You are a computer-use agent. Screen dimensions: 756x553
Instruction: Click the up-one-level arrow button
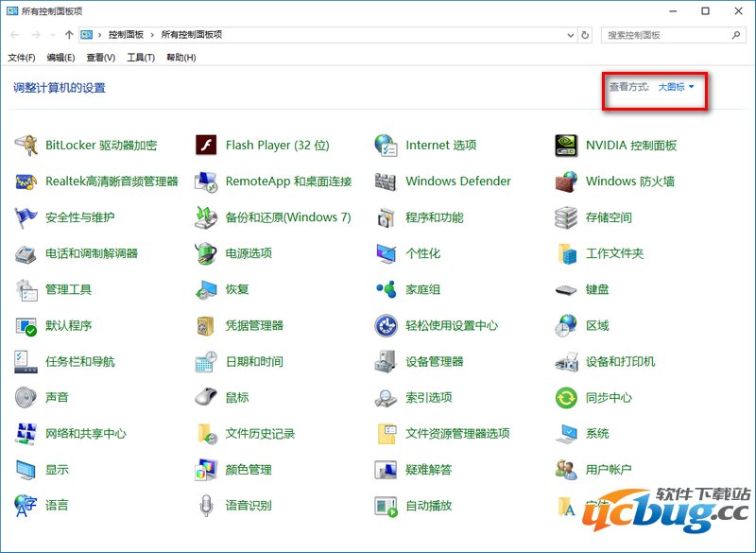(x=69, y=35)
